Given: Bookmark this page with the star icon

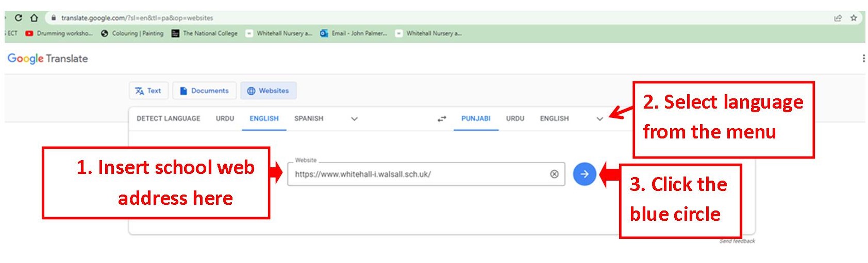Looking at the screenshot, I should pos(854,18).
